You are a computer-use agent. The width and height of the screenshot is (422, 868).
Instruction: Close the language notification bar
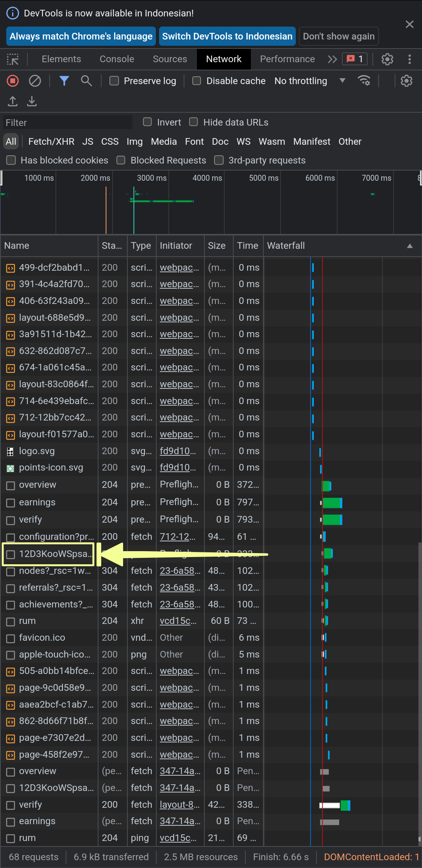pos(409,24)
